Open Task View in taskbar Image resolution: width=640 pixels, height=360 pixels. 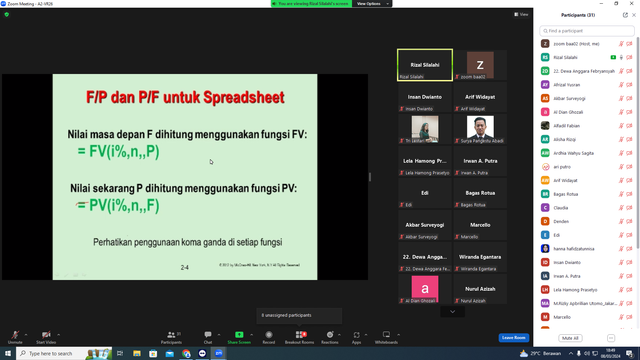tap(120, 353)
